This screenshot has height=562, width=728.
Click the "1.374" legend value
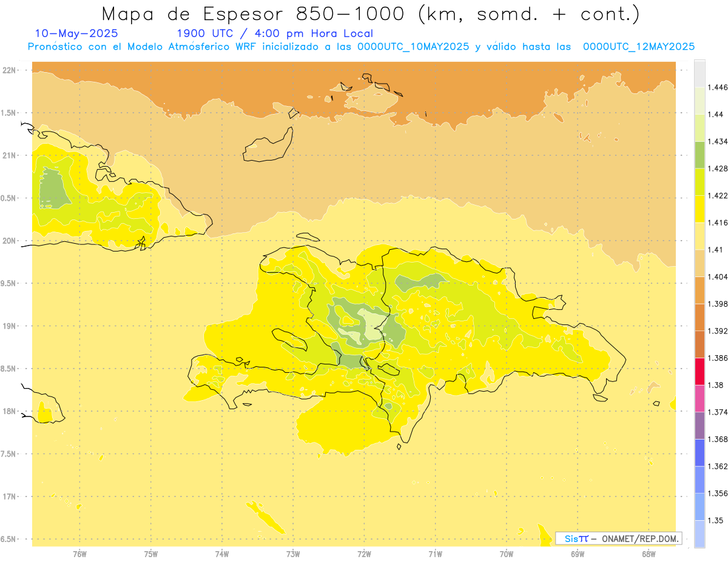(x=718, y=412)
